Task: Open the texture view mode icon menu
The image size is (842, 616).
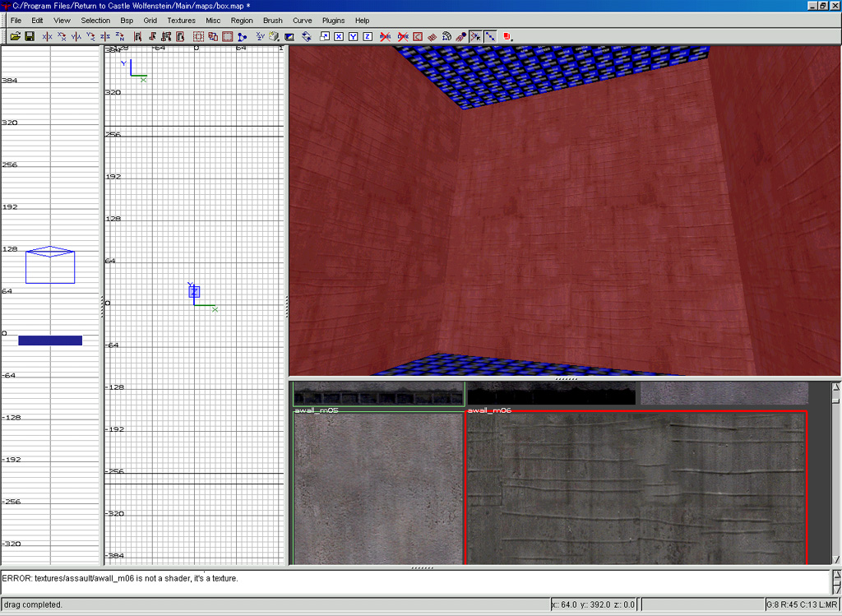Action: pos(275,36)
